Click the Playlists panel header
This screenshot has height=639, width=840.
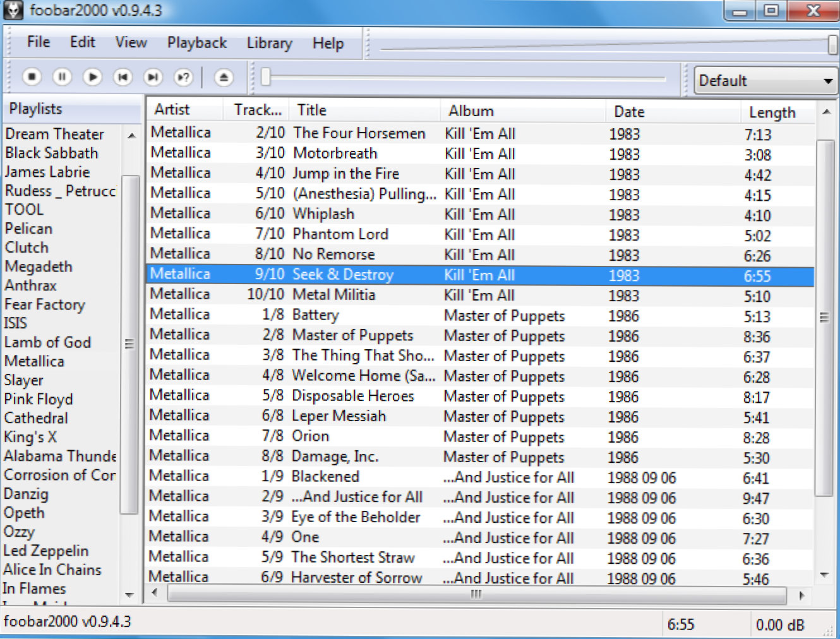[73, 109]
